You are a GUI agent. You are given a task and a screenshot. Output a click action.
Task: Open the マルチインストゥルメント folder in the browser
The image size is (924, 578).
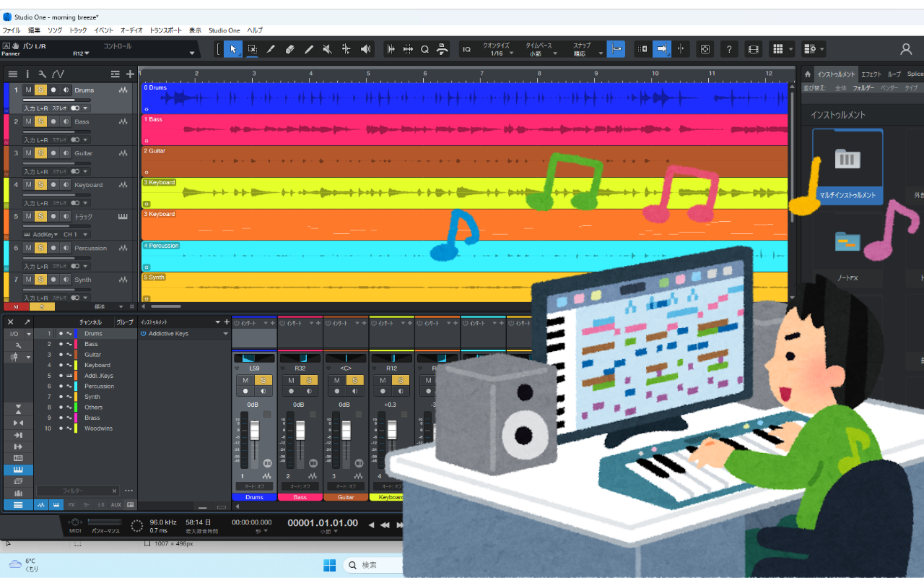pos(847,158)
